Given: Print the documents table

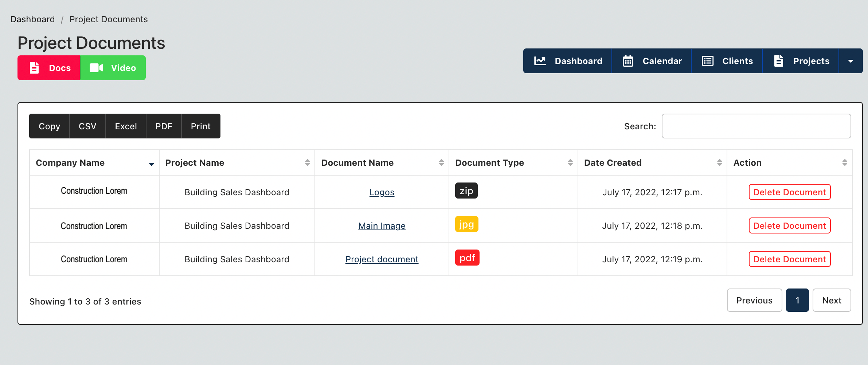Looking at the screenshot, I should coord(201,126).
